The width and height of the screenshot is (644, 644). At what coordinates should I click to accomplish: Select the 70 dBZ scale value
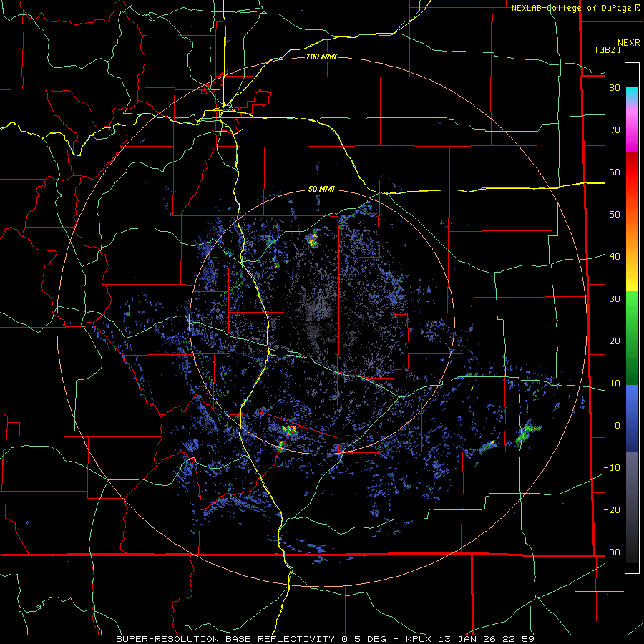(615, 130)
